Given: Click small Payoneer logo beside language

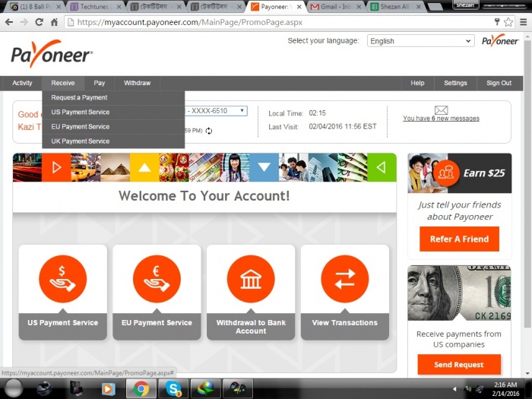Looking at the screenshot, I should point(500,41).
